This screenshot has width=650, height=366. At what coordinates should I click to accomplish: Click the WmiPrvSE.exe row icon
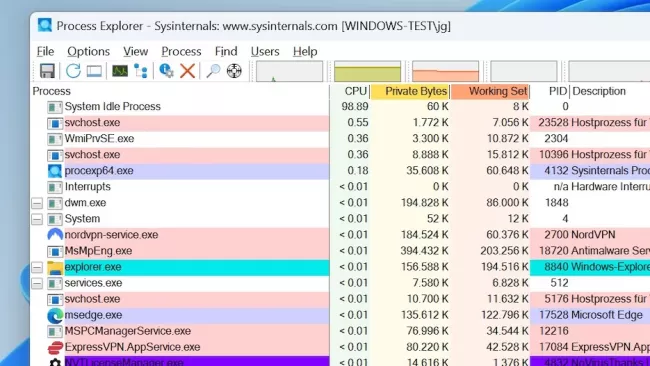55,139
